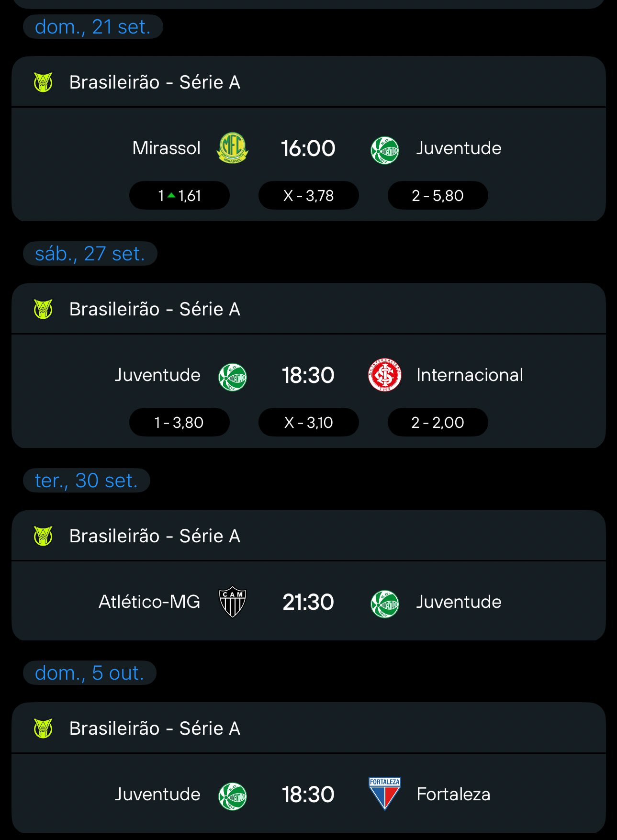Viewport: 617px width, 840px height.
Task: Tap the dom., 5 out. date label
Action: [x=90, y=673]
